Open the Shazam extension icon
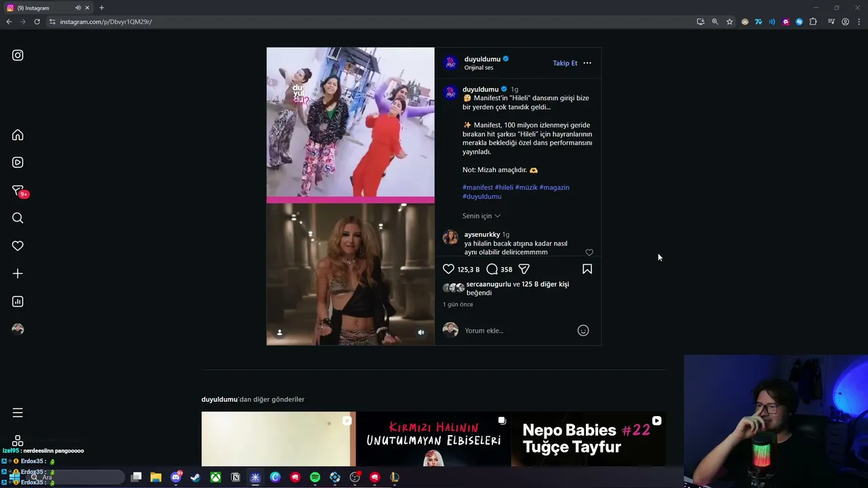The height and width of the screenshot is (488, 868). (x=800, y=22)
